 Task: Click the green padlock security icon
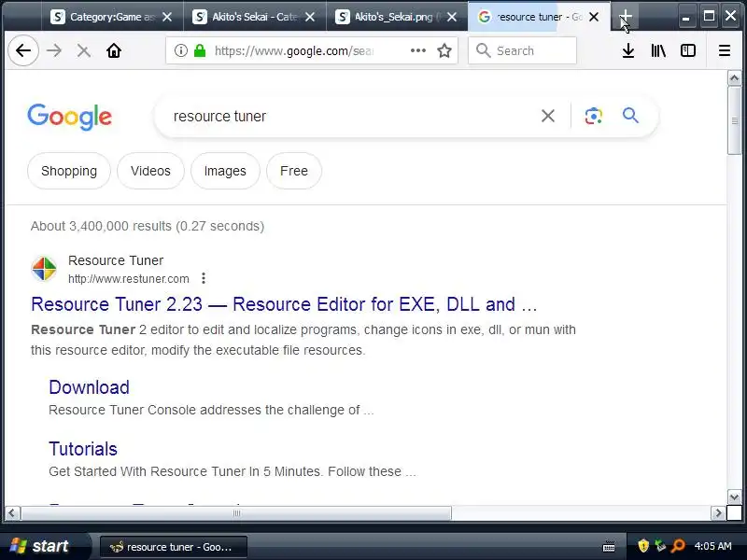point(200,50)
